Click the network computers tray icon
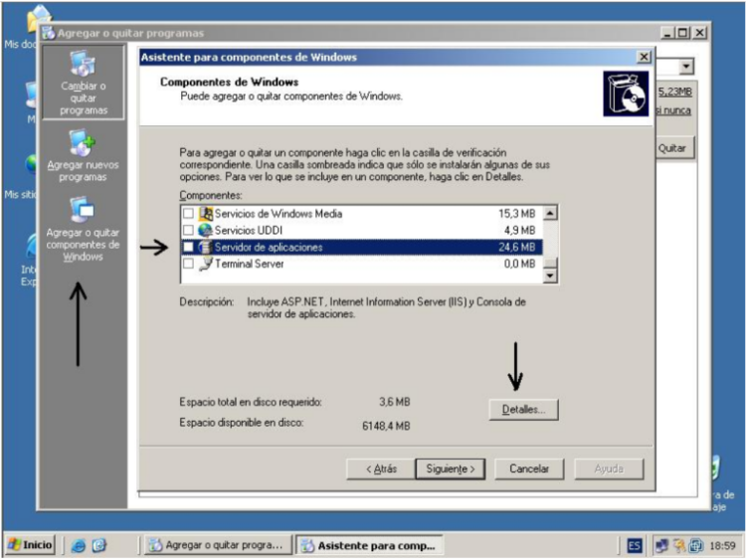 coord(661,545)
